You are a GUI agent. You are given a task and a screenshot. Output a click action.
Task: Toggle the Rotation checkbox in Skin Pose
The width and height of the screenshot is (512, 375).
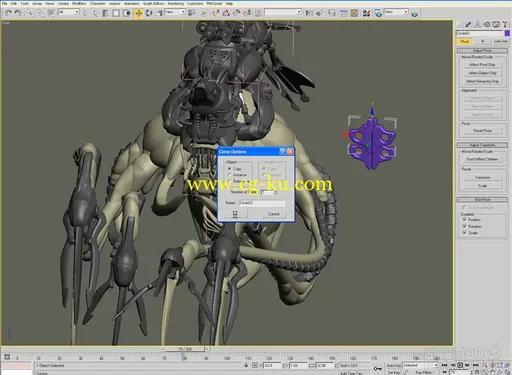click(464, 226)
